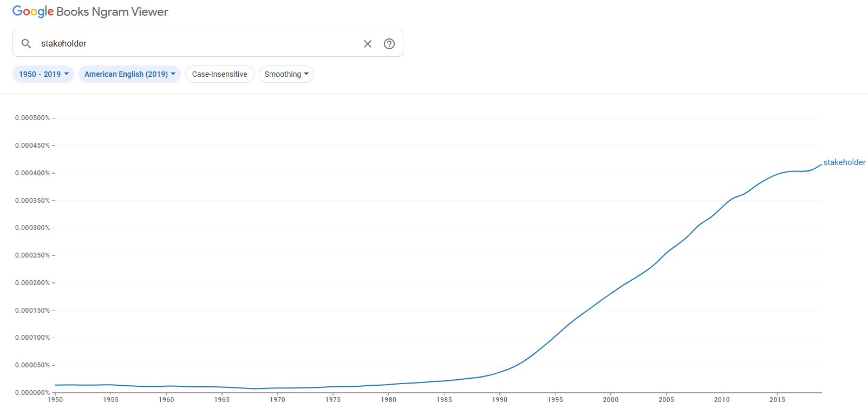The width and height of the screenshot is (868, 409).
Task: Click the 1980 year label on the x-axis
Action: [388, 400]
